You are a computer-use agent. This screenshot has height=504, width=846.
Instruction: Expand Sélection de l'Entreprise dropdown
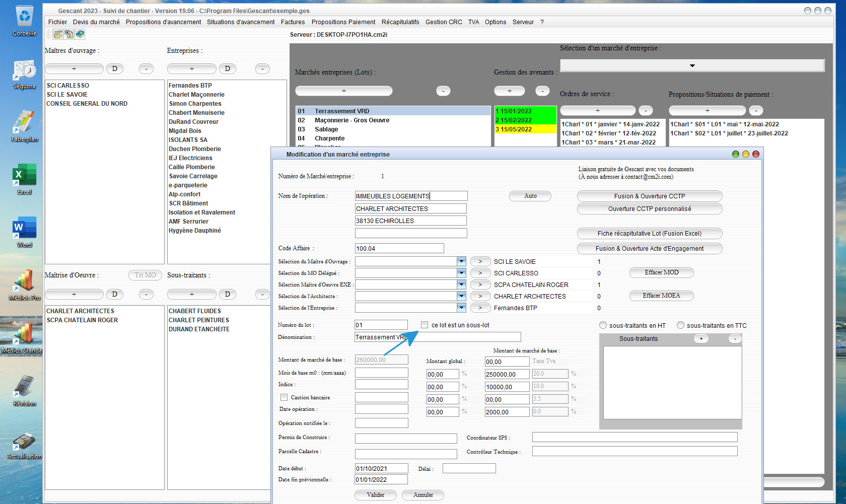pos(461,308)
